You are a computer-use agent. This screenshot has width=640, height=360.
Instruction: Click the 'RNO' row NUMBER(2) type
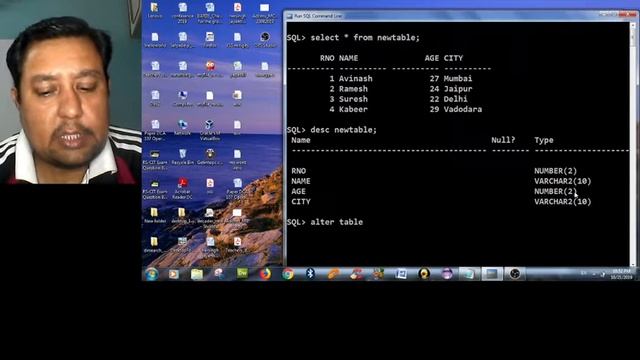pos(556,171)
